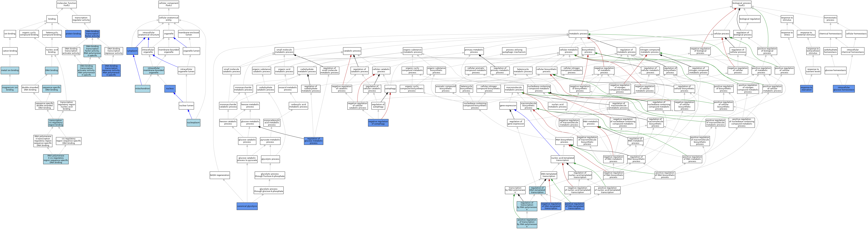Click blue 'negative regulation of autophagy' node

click(x=378, y=123)
